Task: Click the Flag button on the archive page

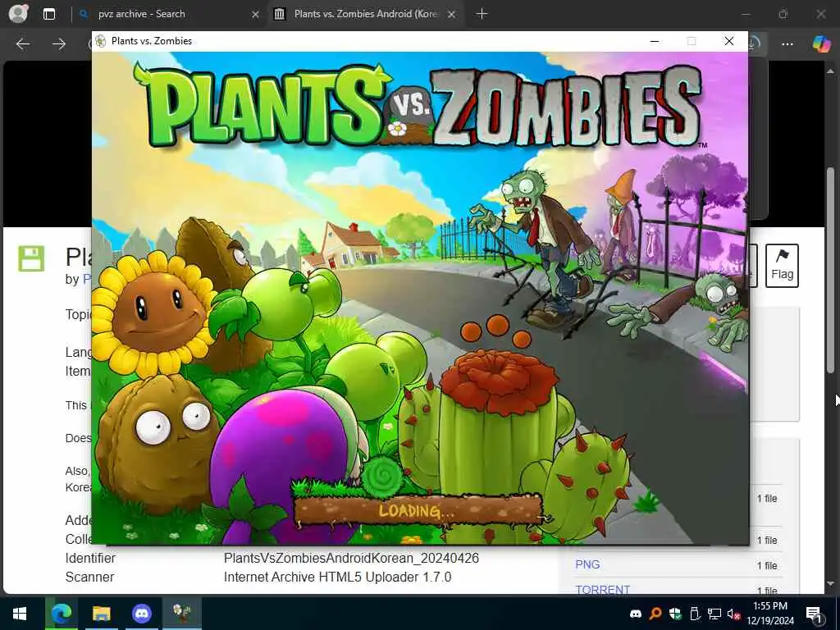Action: 782,266
